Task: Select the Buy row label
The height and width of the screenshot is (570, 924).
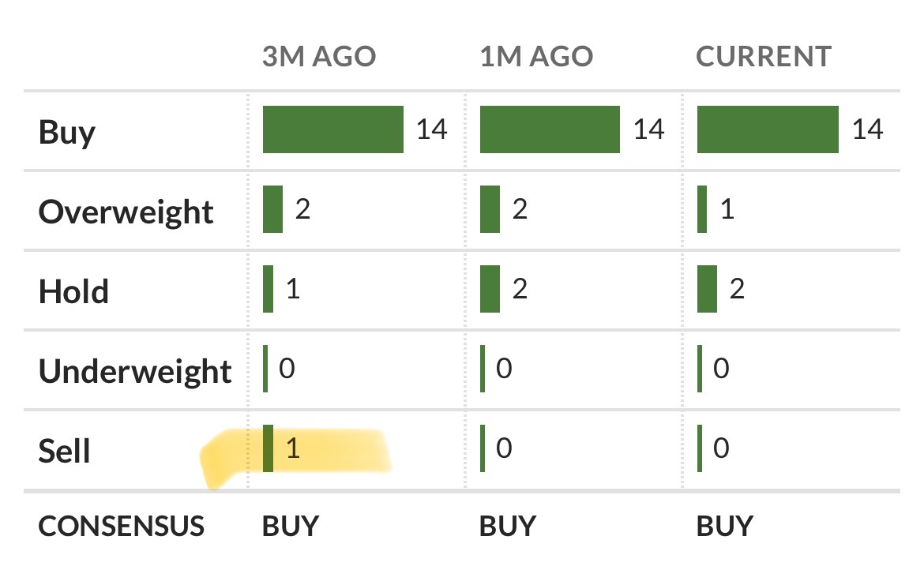Action: click(67, 132)
